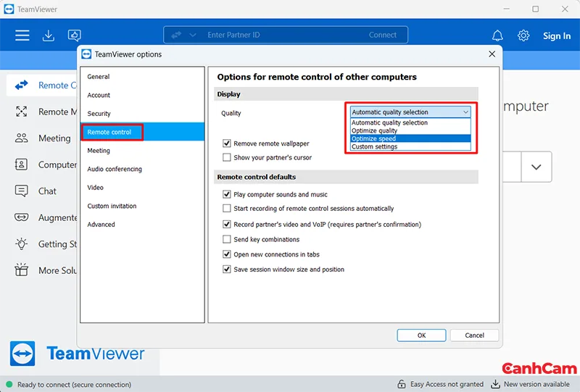The width and height of the screenshot is (580, 392).
Task: Open settings gear icon in header
Action: tap(523, 36)
